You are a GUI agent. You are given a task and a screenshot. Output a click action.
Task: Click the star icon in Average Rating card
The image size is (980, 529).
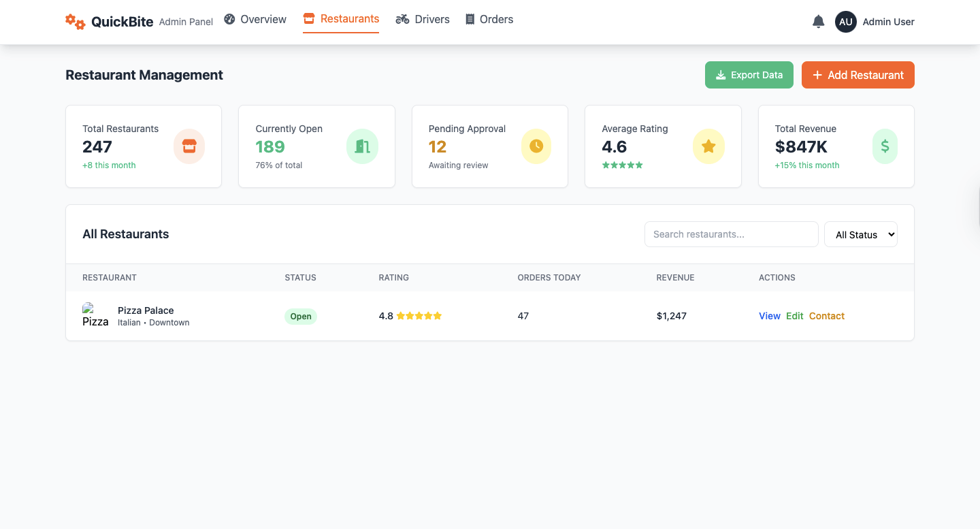click(708, 146)
